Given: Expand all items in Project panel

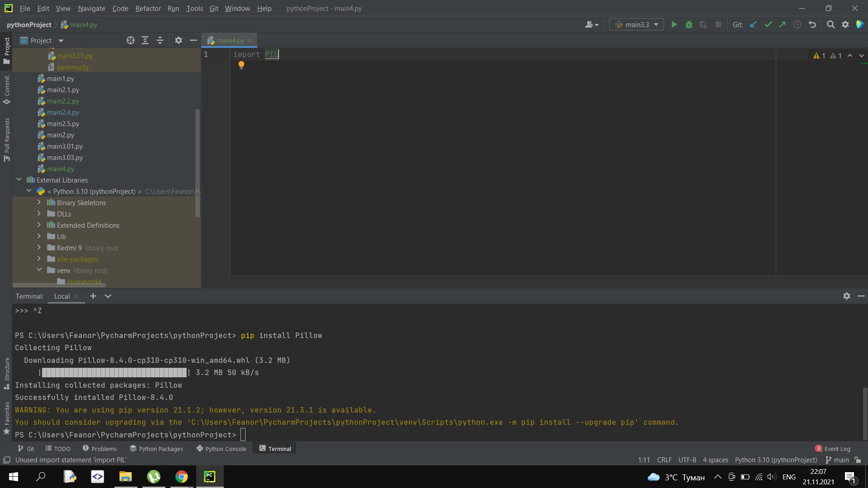Looking at the screenshot, I should pos(145,41).
